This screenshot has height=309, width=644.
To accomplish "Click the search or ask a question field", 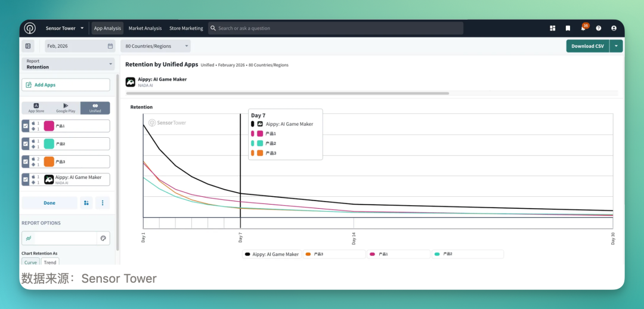I will tap(336, 29).
